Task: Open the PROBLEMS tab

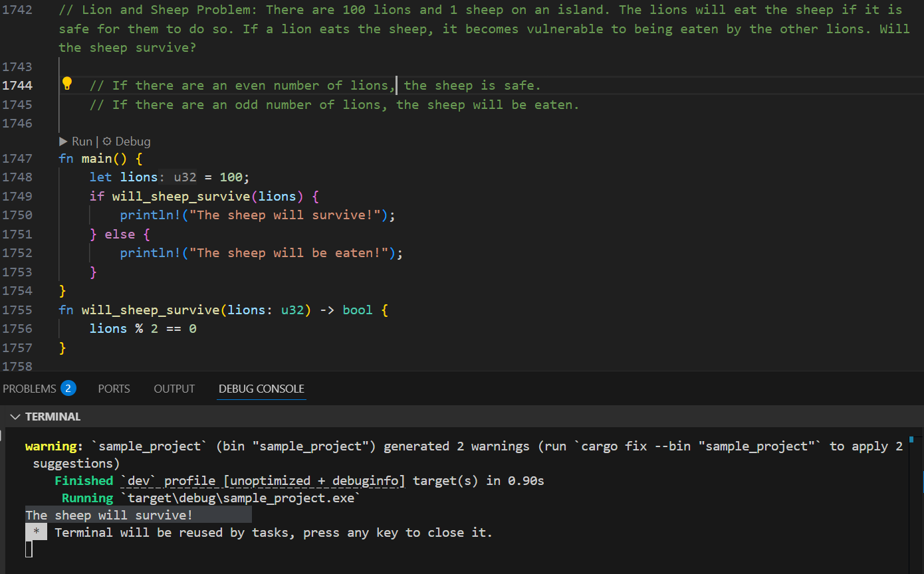Action: pos(30,389)
